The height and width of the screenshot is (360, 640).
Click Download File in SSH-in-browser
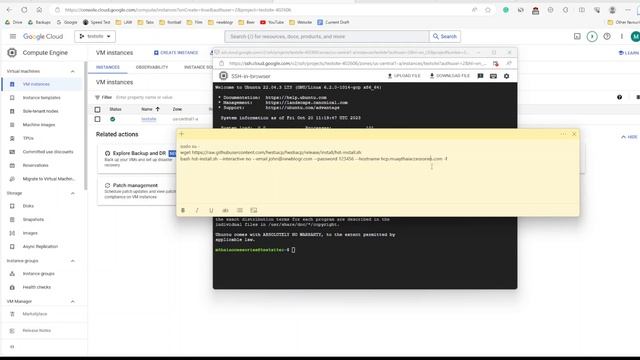[449, 76]
